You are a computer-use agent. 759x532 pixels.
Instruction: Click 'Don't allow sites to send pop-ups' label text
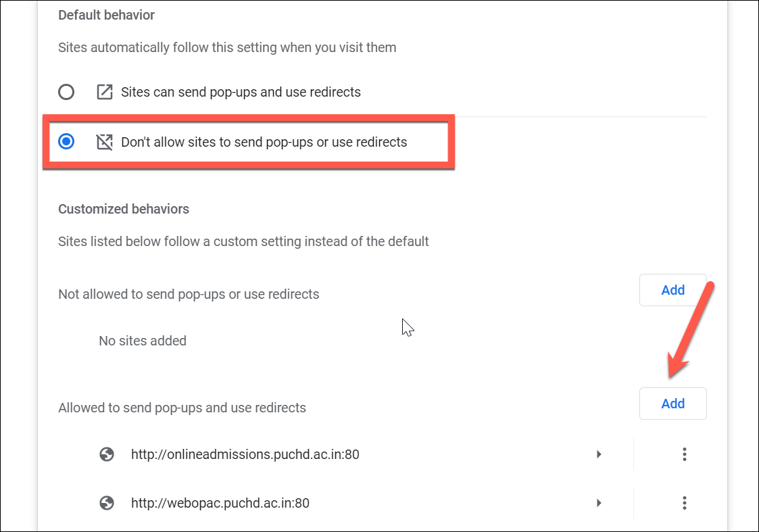pos(264,142)
